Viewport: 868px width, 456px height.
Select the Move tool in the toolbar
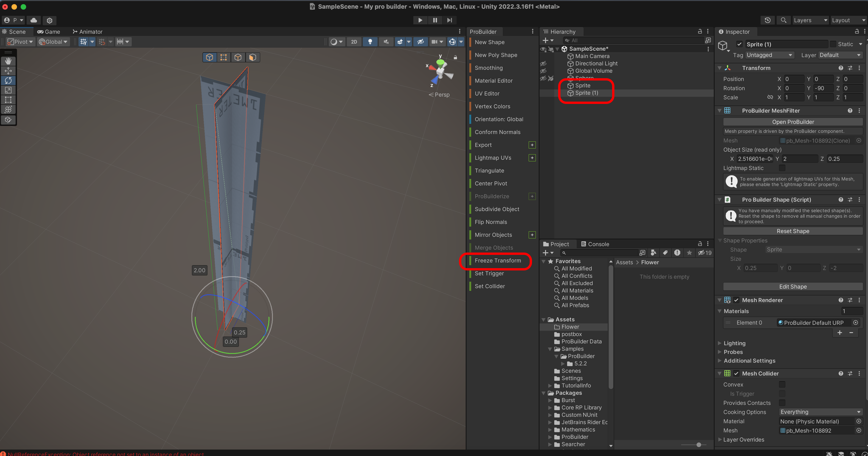tap(8, 71)
